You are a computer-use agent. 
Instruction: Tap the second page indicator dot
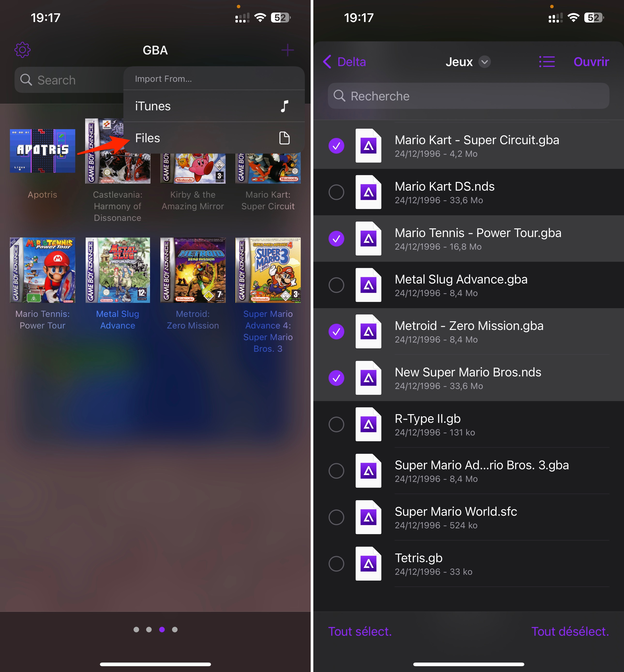pos(149,629)
